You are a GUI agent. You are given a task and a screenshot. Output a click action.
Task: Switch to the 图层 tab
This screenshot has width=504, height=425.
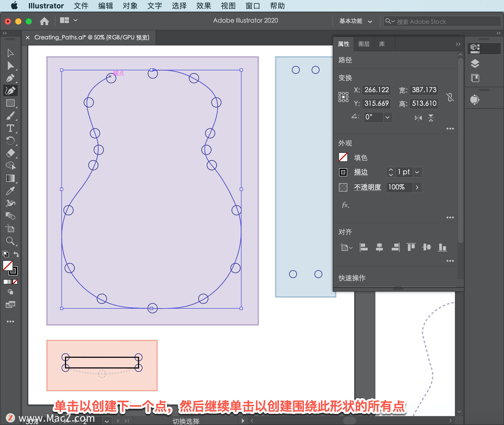364,44
